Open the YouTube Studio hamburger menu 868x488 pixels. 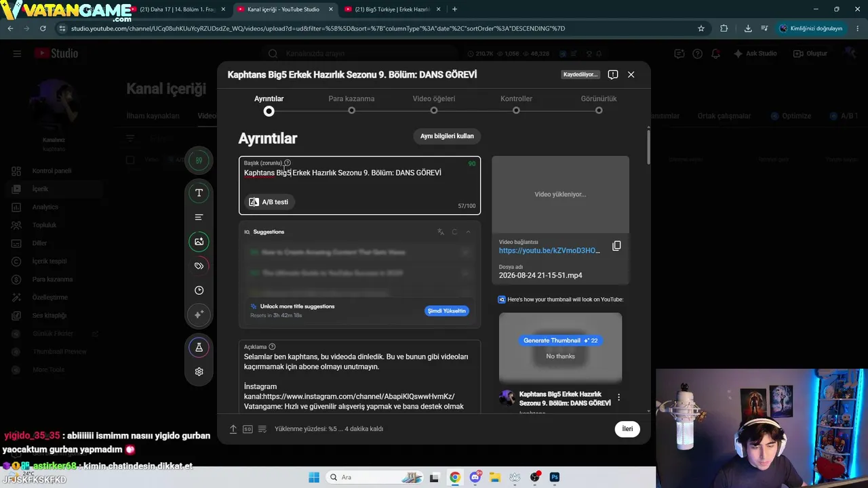(17, 54)
